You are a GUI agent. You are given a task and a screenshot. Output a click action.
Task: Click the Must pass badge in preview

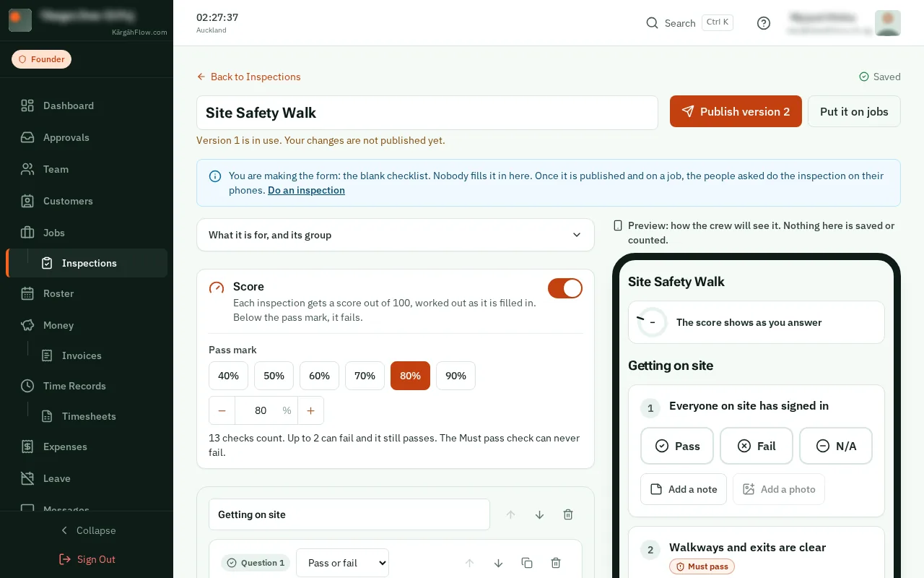(x=702, y=566)
